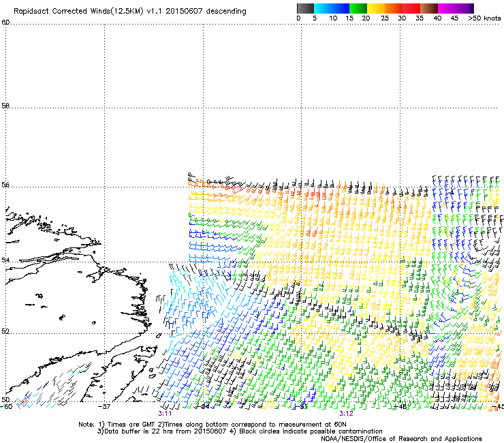The image size is (504, 443).
Task: Click the purple 40-50 knots legend segment
Action: [x=456, y=8]
